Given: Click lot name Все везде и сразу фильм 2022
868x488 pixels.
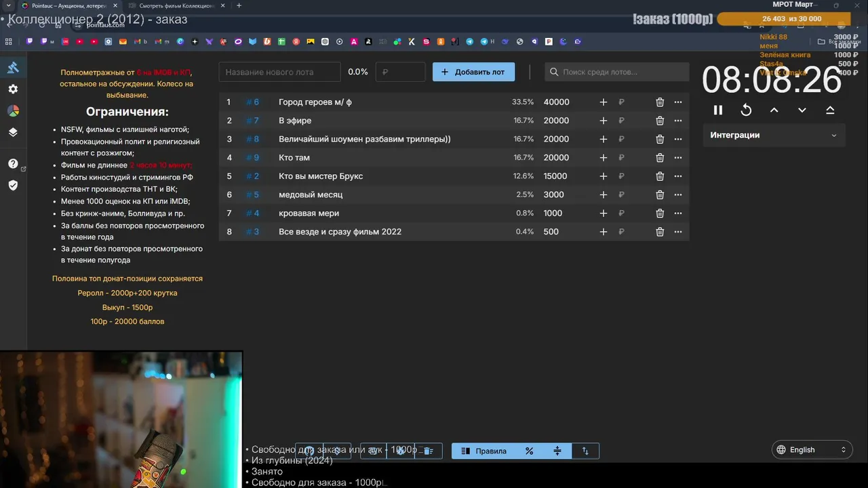Looking at the screenshot, I should pyautogui.click(x=340, y=232).
